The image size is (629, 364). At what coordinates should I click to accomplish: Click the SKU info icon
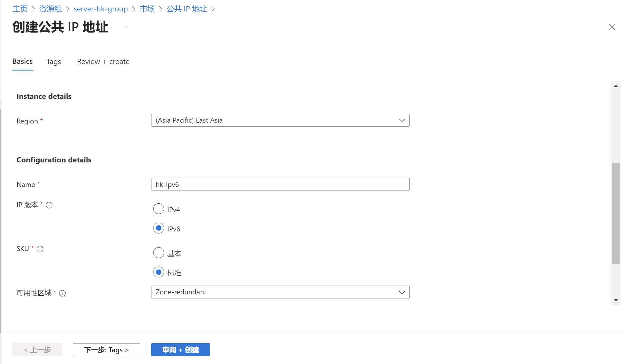click(x=40, y=249)
